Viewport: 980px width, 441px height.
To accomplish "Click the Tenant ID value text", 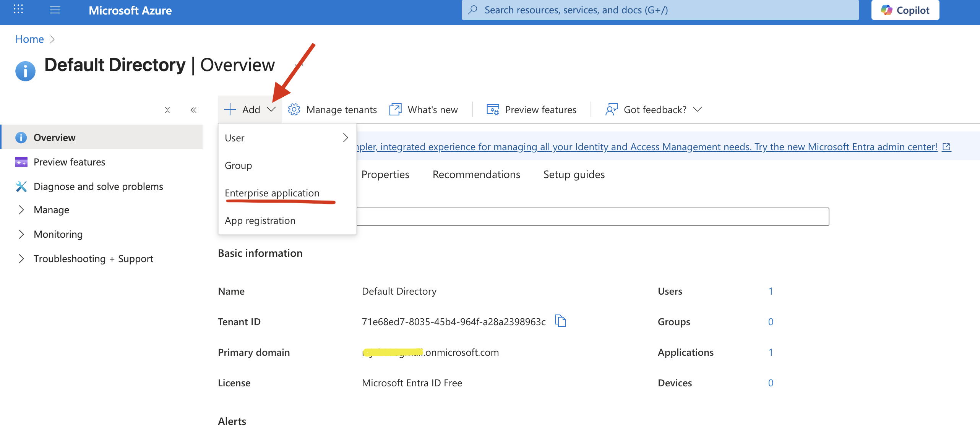I will pyautogui.click(x=454, y=322).
